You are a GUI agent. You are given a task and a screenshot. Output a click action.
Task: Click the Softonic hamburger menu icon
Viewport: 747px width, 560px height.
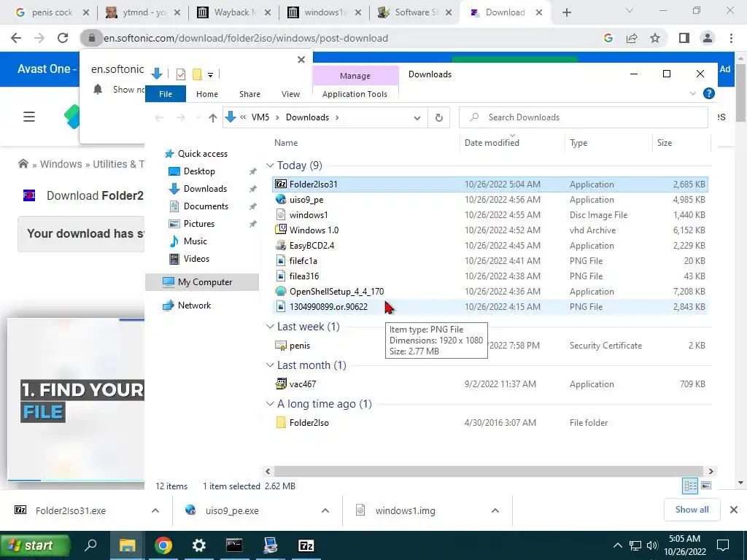click(x=29, y=117)
